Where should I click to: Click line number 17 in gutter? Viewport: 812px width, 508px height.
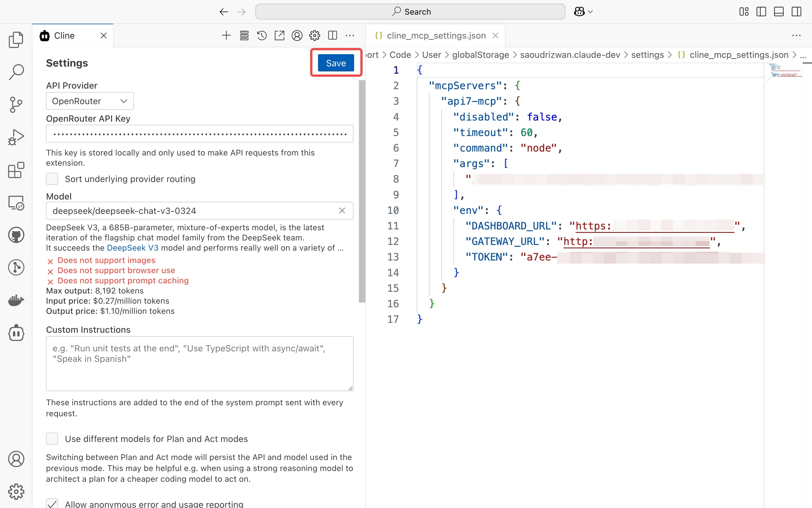click(x=393, y=319)
